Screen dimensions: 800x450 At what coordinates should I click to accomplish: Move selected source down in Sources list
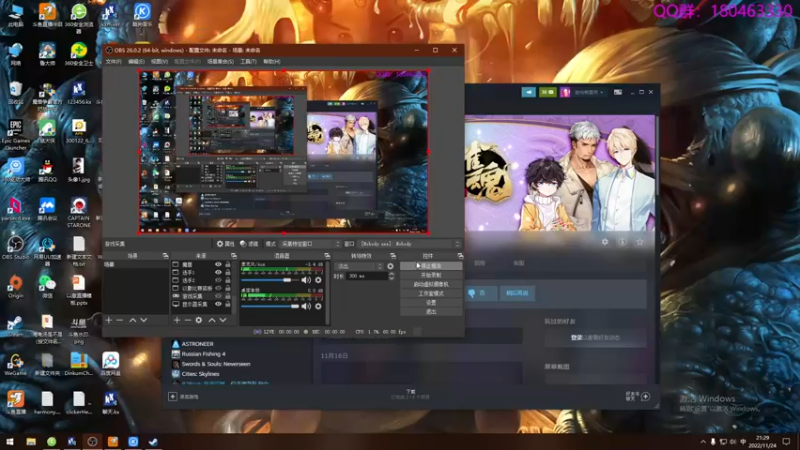point(223,320)
